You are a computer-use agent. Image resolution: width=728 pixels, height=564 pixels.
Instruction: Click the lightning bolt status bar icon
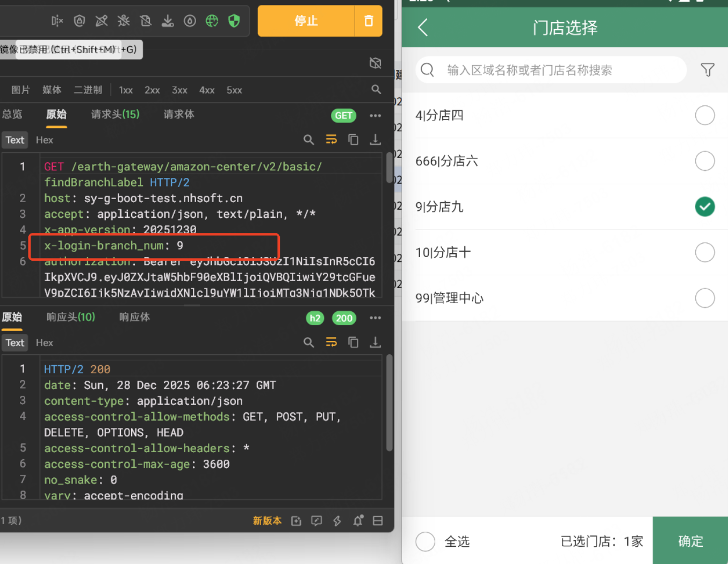tap(337, 521)
